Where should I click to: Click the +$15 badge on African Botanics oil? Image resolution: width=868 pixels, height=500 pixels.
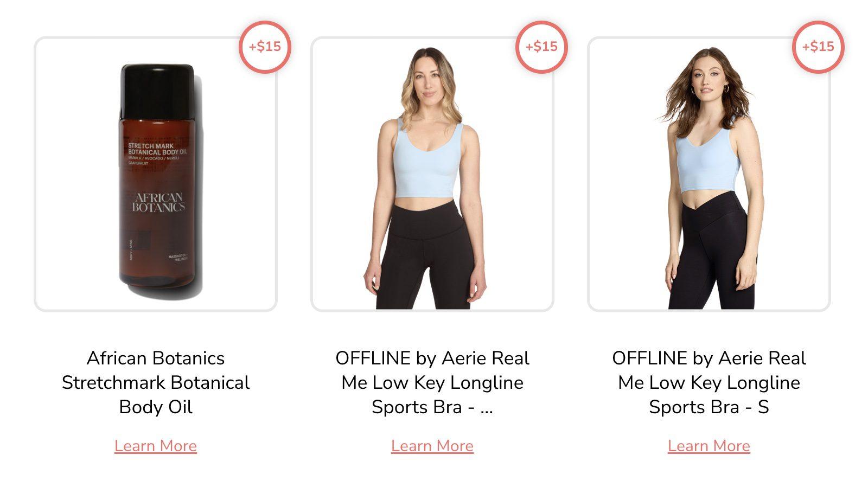pos(265,47)
